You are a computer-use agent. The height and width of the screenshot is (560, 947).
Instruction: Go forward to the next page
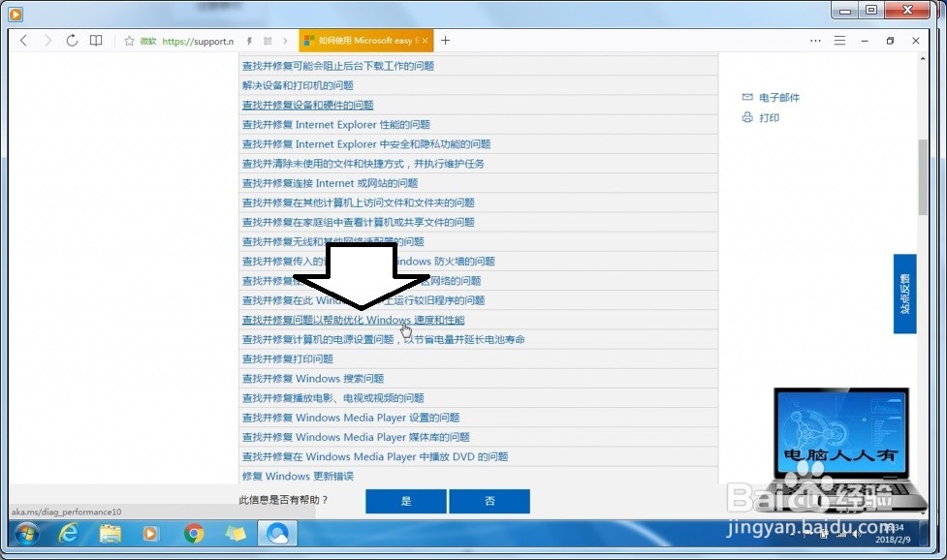(x=47, y=41)
